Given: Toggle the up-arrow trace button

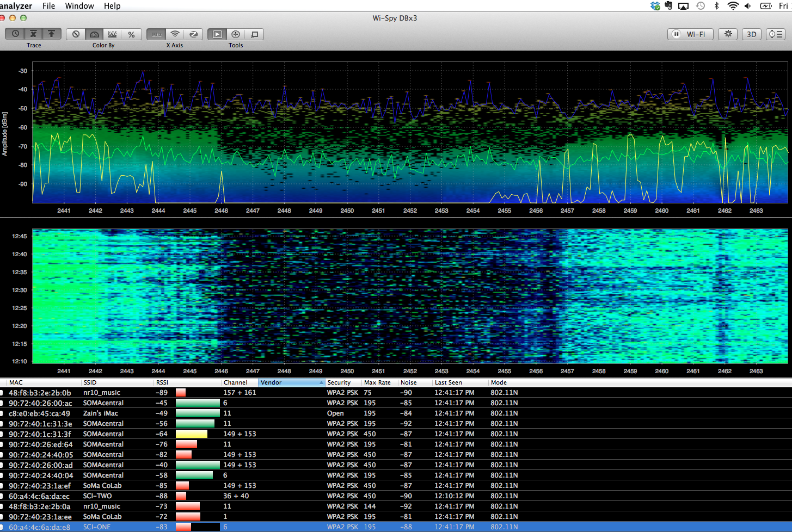Looking at the screenshot, I should 52,34.
